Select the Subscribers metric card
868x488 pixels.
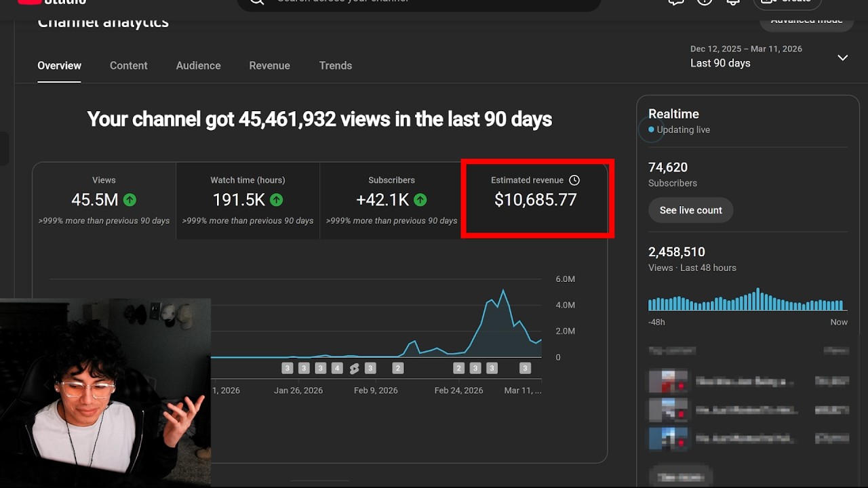(391, 201)
